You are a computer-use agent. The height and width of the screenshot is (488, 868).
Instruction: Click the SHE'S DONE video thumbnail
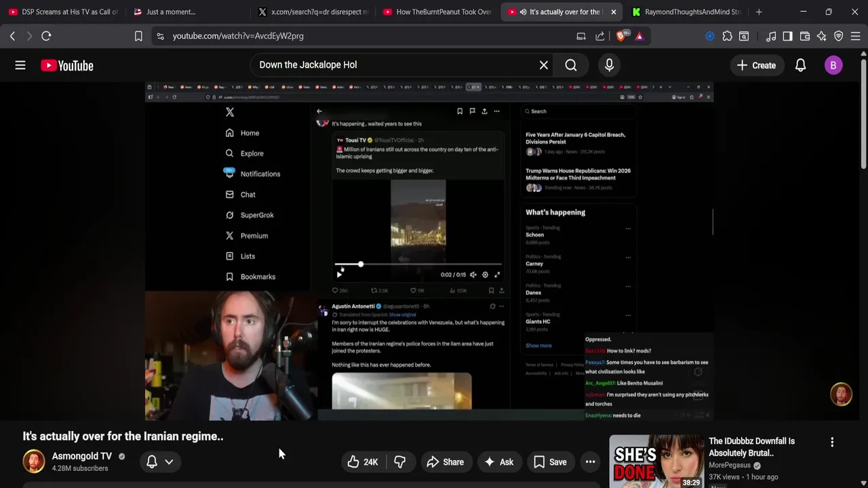656,461
